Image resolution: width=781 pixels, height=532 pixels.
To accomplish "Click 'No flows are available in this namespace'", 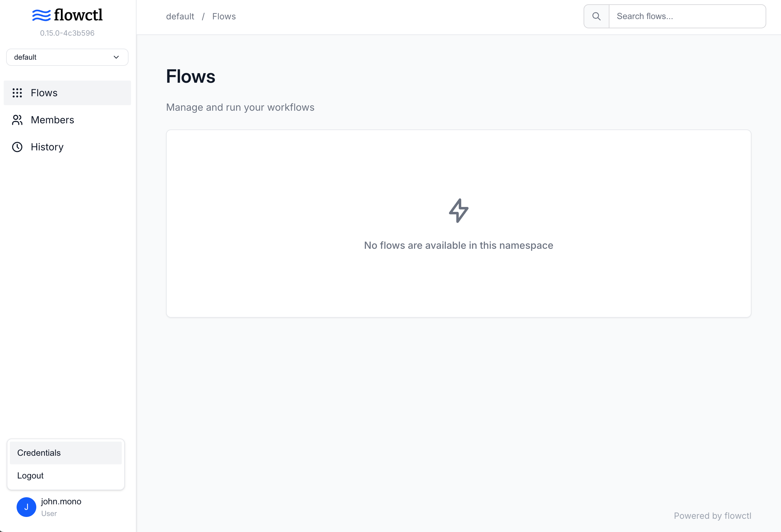I will point(458,245).
